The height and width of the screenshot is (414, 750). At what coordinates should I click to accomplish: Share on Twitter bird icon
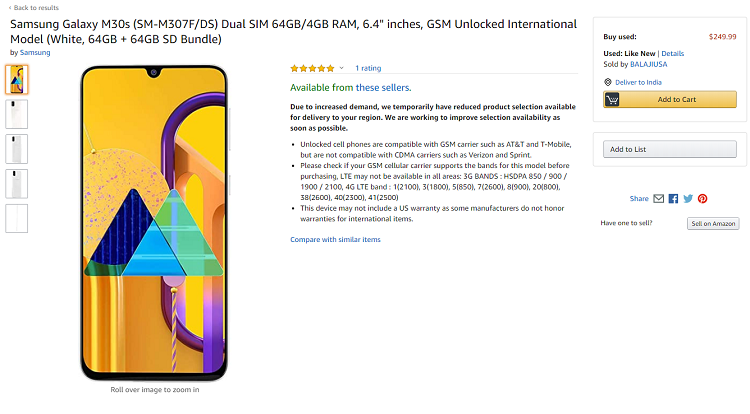coord(688,198)
